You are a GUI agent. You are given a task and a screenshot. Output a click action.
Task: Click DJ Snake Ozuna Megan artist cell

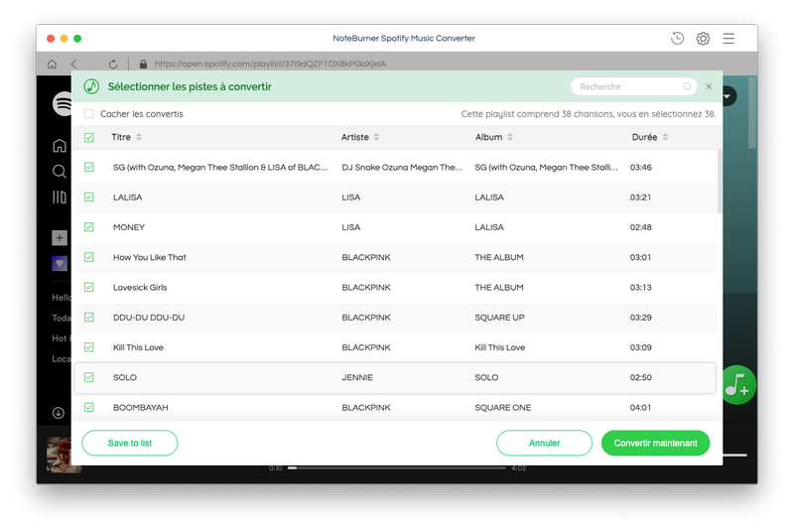tap(402, 167)
